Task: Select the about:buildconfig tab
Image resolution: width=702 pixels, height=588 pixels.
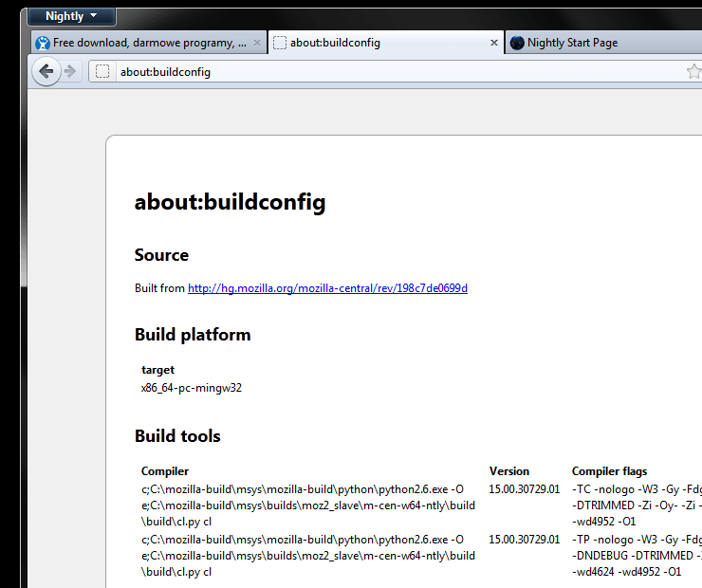Action: pos(386,43)
